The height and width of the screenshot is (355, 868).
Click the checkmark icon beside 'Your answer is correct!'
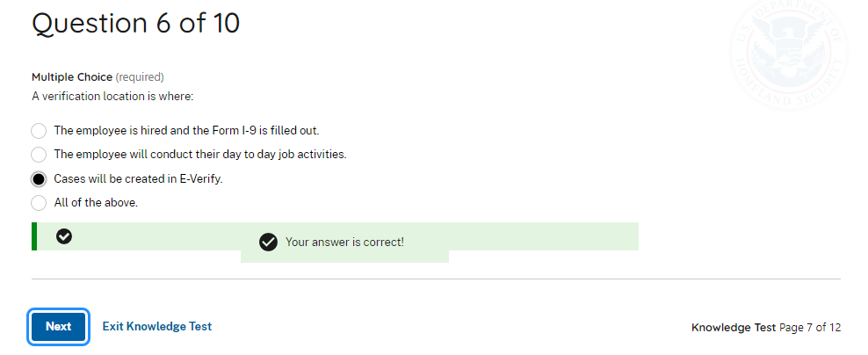269,242
